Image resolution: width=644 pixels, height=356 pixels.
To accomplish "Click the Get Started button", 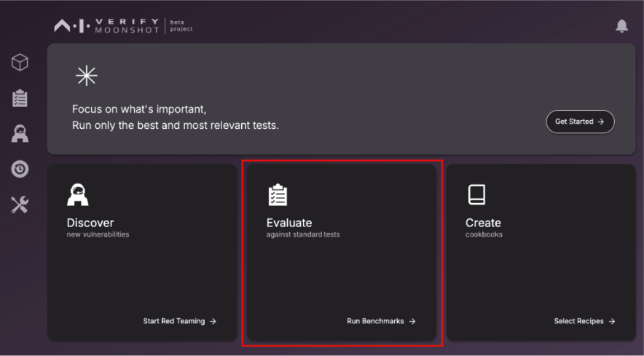I will [580, 122].
